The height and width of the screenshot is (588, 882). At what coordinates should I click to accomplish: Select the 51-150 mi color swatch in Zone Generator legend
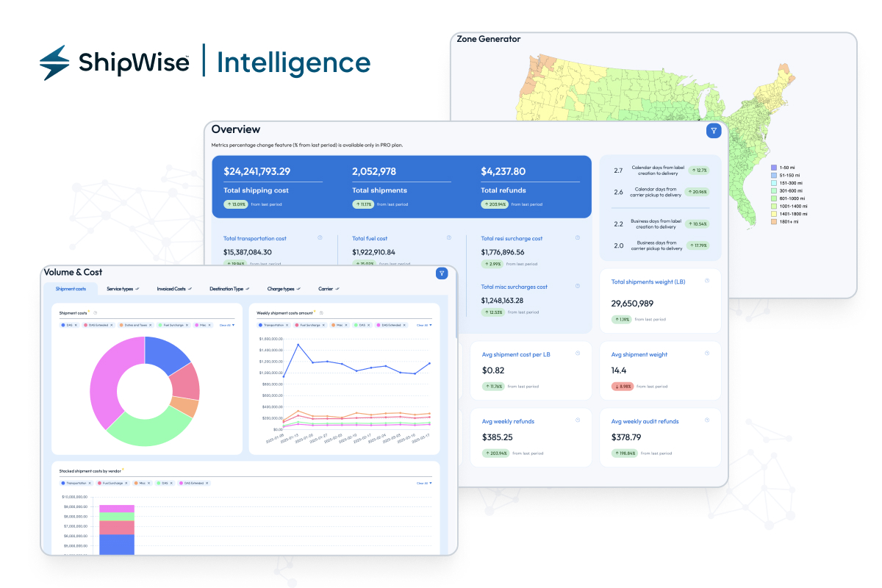[x=773, y=176]
